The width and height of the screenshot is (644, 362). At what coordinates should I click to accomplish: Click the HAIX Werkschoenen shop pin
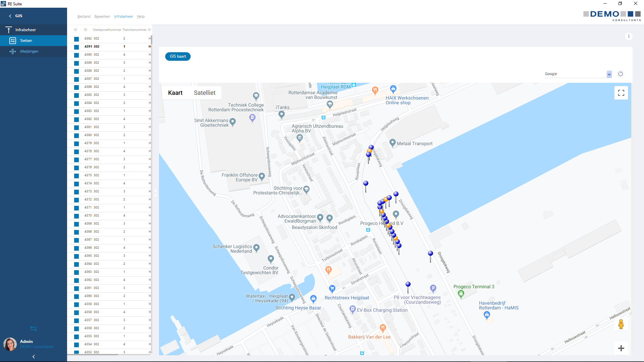click(393, 89)
